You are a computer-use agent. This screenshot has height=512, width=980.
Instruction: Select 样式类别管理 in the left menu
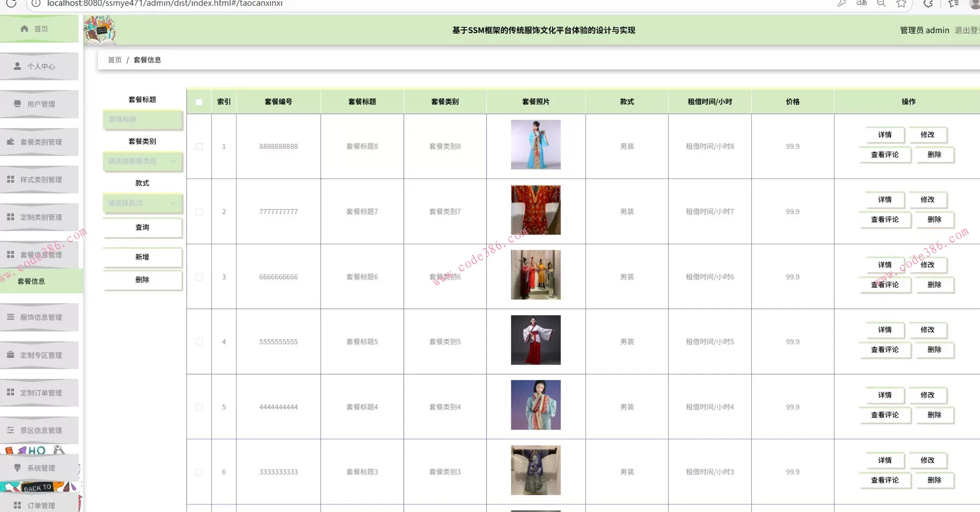[x=41, y=180]
